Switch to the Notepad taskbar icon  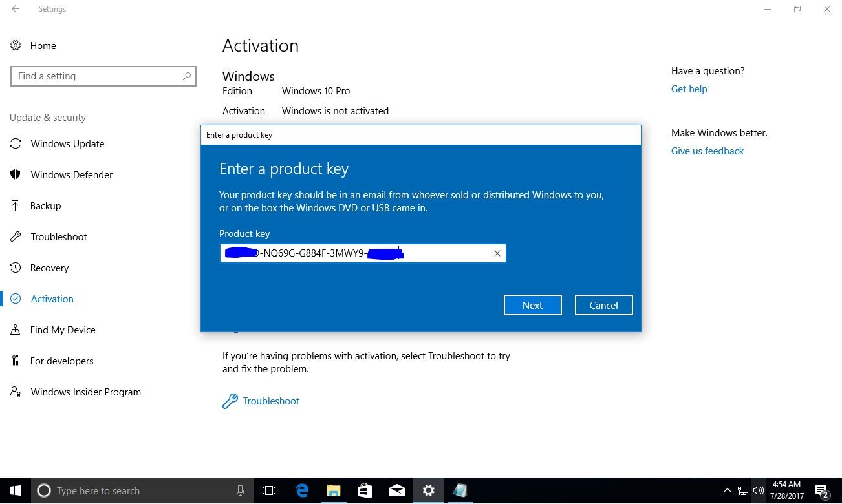pos(460,491)
